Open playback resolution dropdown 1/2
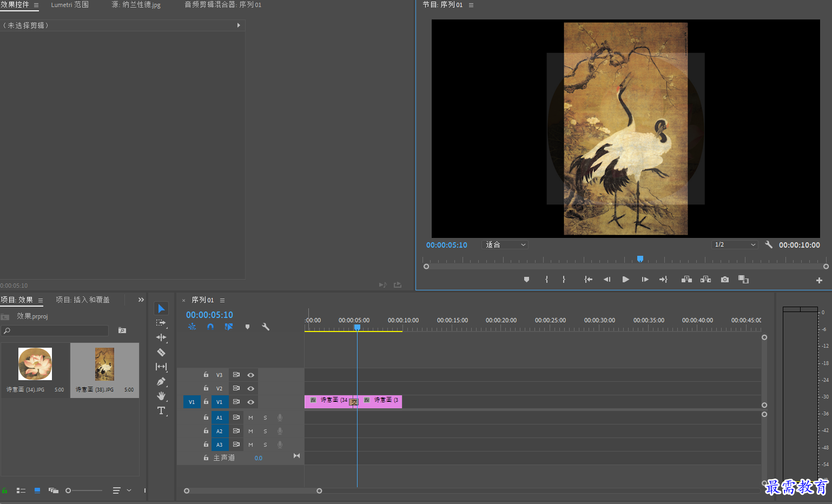Viewport: 832px width, 504px height. click(735, 245)
